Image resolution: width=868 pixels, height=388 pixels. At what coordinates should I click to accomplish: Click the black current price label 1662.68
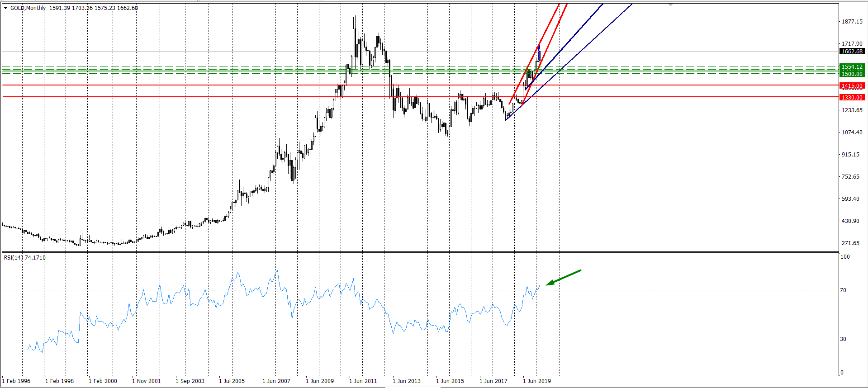pyautogui.click(x=852, y=52)
